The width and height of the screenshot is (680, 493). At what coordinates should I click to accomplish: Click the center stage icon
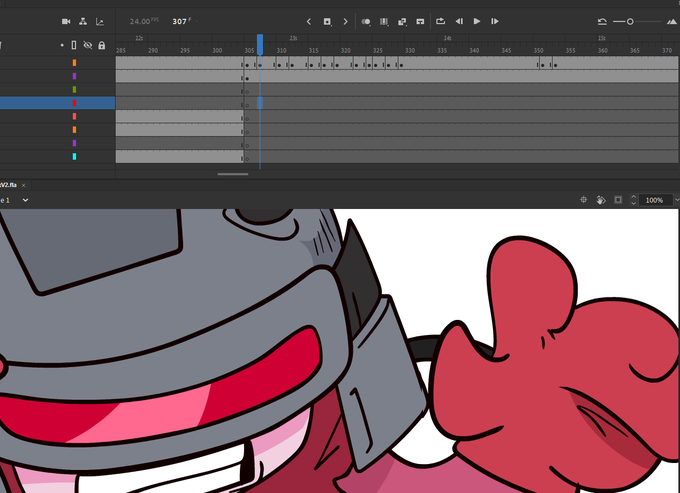coord(584,199)
